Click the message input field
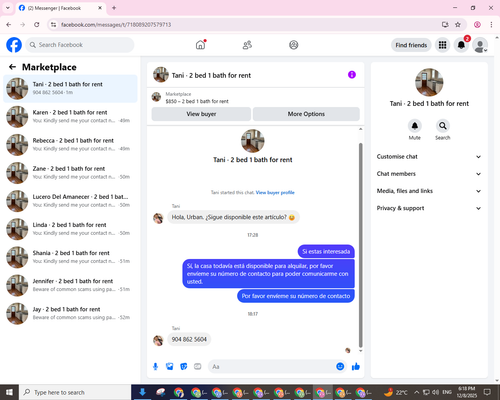 point(272,367)
